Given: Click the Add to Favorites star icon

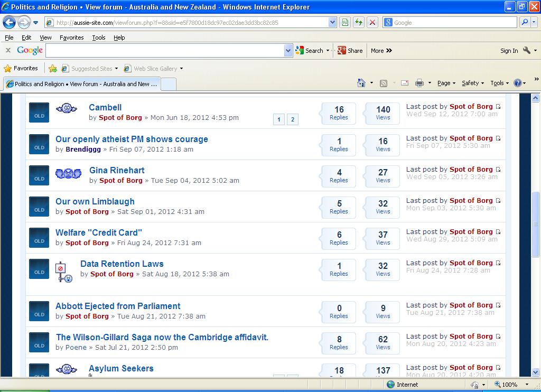Looking at the screenshot, I should (x=53, y=69).
